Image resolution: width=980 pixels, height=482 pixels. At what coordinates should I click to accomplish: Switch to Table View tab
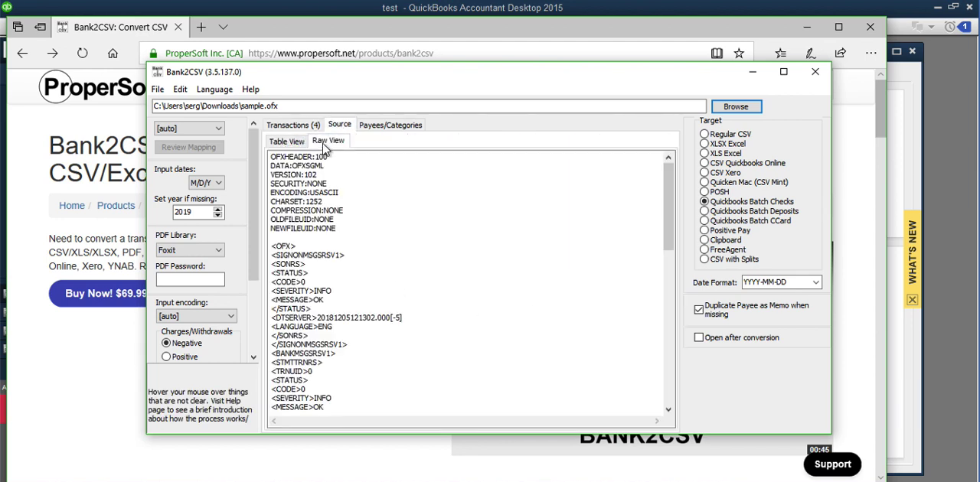tap(286, 142)
